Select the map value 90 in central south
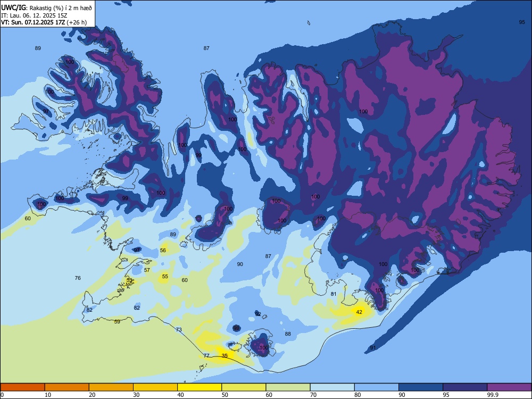 tap(240, 264)
